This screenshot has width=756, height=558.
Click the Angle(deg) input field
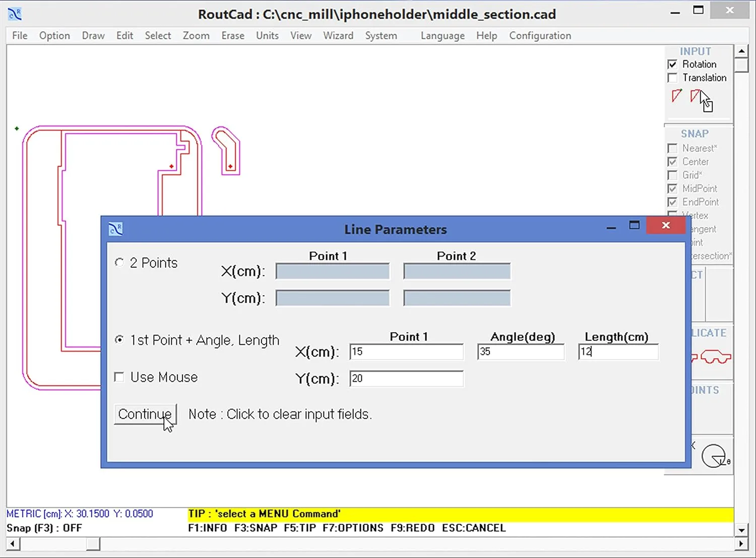point(521,352)
